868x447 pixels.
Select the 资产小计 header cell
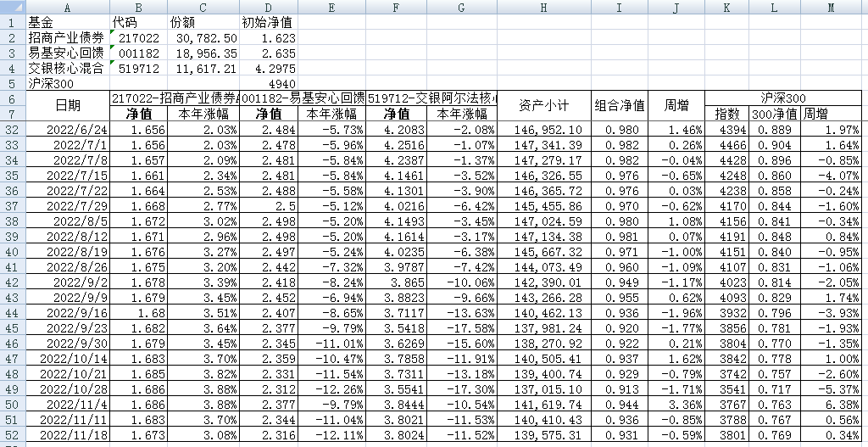click(x=544, y=106)
